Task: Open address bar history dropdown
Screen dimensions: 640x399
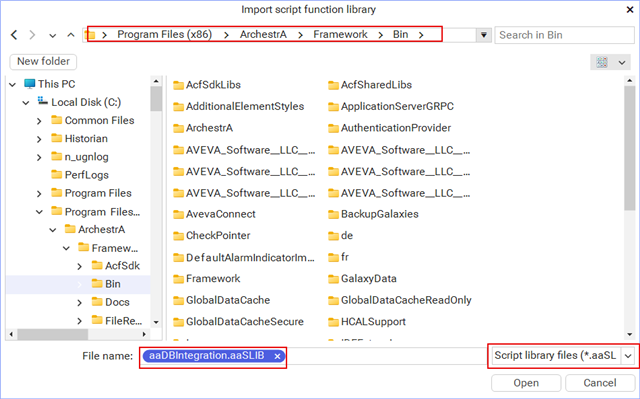Action: (484, 35)
